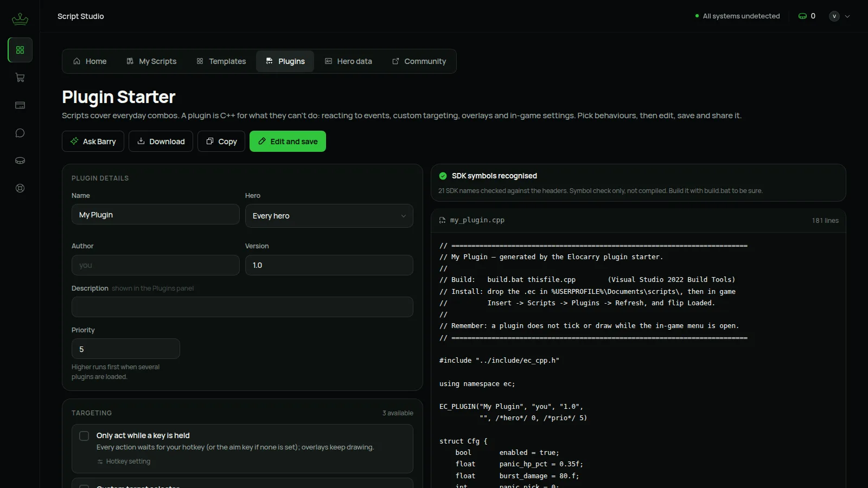The width and height of the screenshot is (868, 488).
Task: Click Edit and save button
Action: 288,142
